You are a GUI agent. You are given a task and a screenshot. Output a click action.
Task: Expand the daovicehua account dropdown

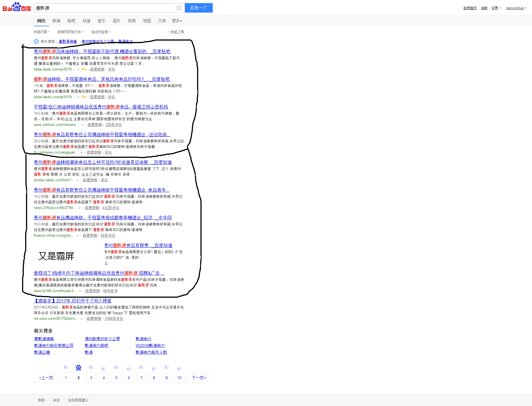tap(516, 8)
